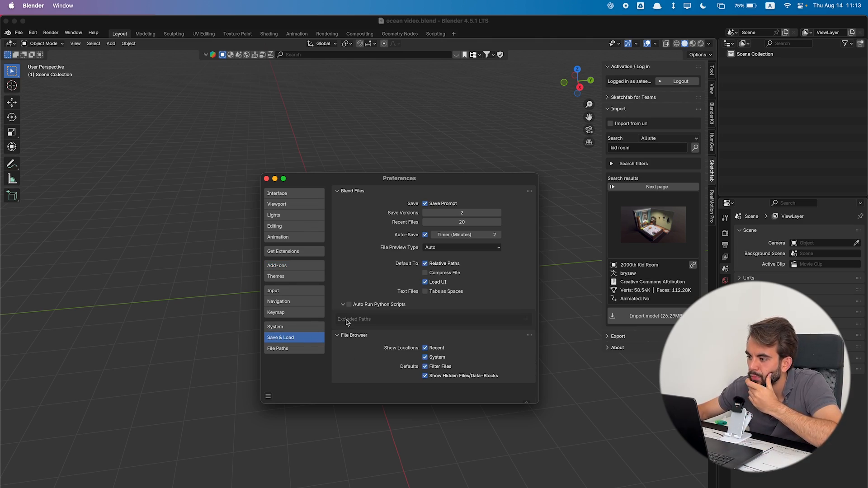868x488 pixels.
Task: Disable the Save Prompt checkbox
Action: (x=425, y=203)
